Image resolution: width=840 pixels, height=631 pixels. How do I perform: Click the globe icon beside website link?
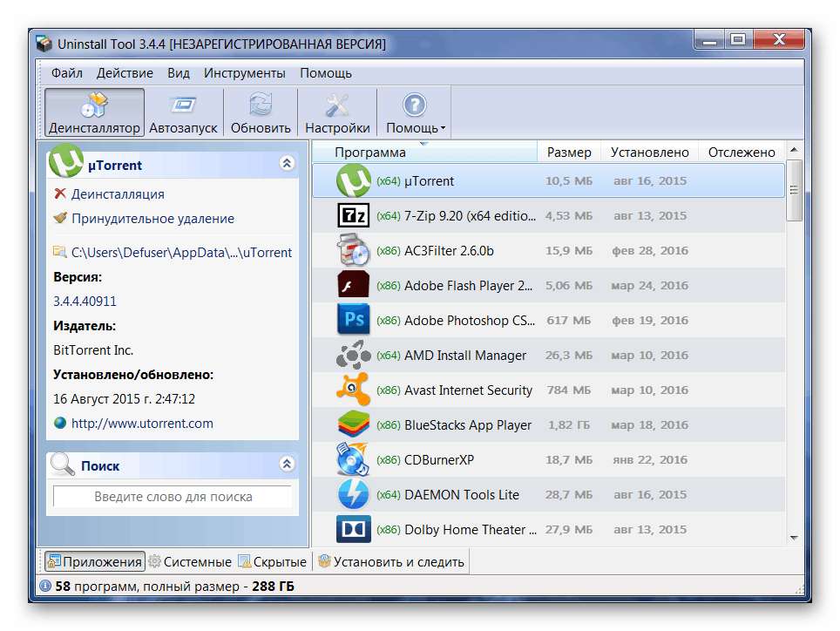click(60, 424)
